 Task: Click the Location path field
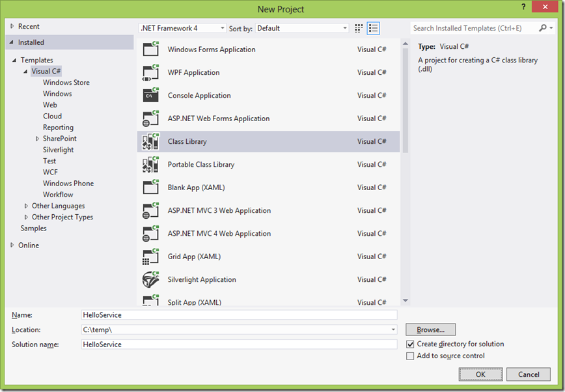(x=236, y=329)
